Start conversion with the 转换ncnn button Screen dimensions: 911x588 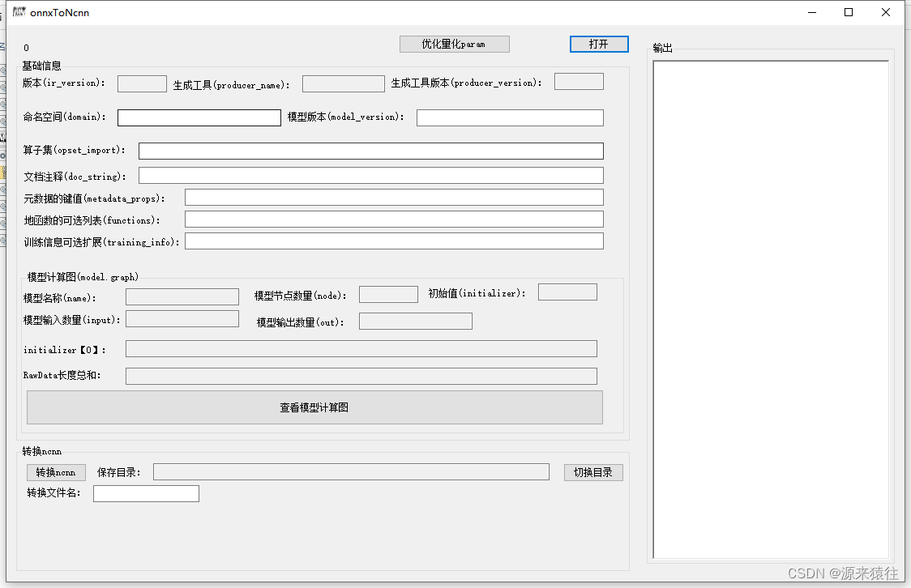[56, 472]
